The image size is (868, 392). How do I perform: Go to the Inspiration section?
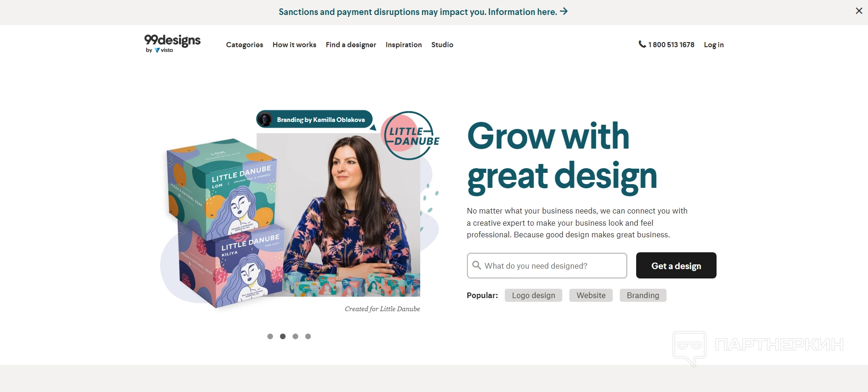click(404, 45)
